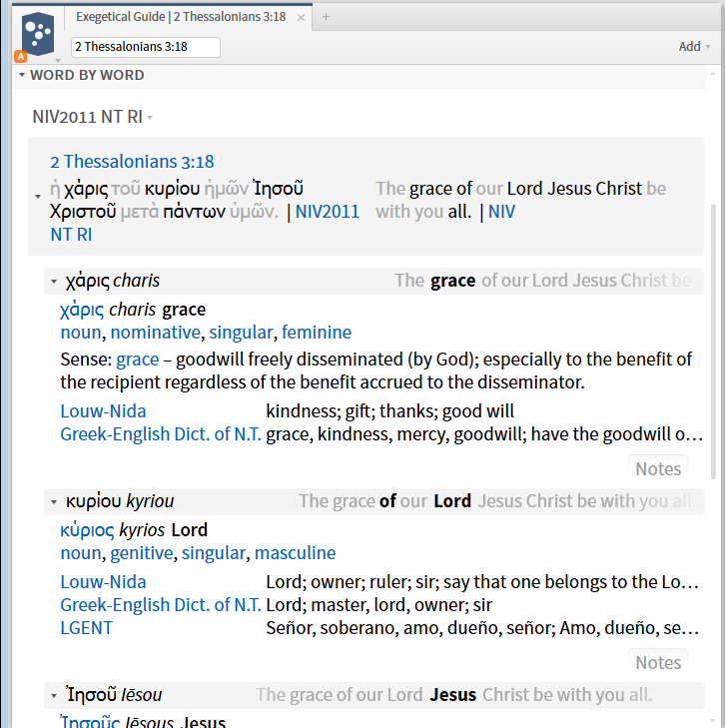725x728 pixels.
Task: Open the 2 Thessalonians 3:18 verse link
Action: coord(132,162)
